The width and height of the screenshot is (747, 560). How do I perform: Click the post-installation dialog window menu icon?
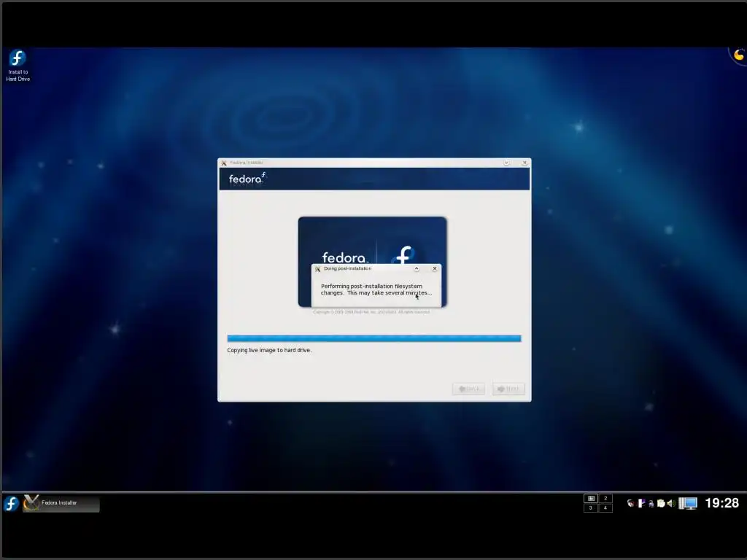tap(318, 269)
